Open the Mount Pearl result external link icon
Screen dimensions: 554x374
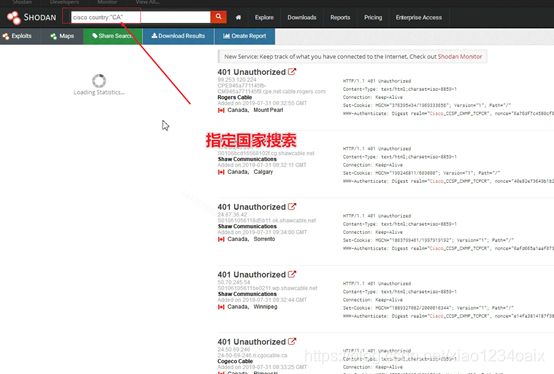coord(292,72)
